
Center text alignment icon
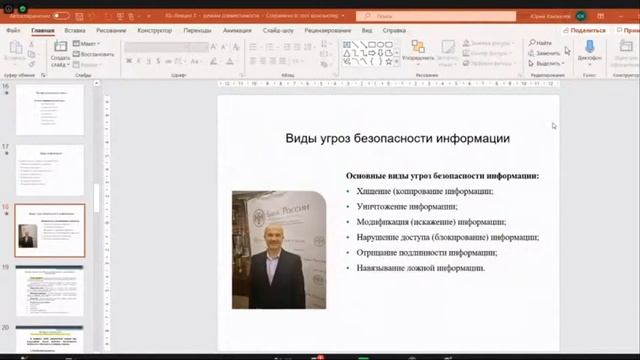click(x=263, y=61)
